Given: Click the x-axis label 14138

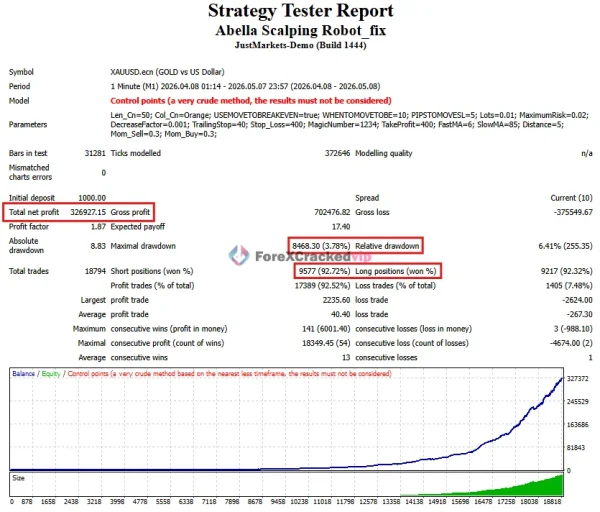Looking at the screenshot, I should click(414, 501).
